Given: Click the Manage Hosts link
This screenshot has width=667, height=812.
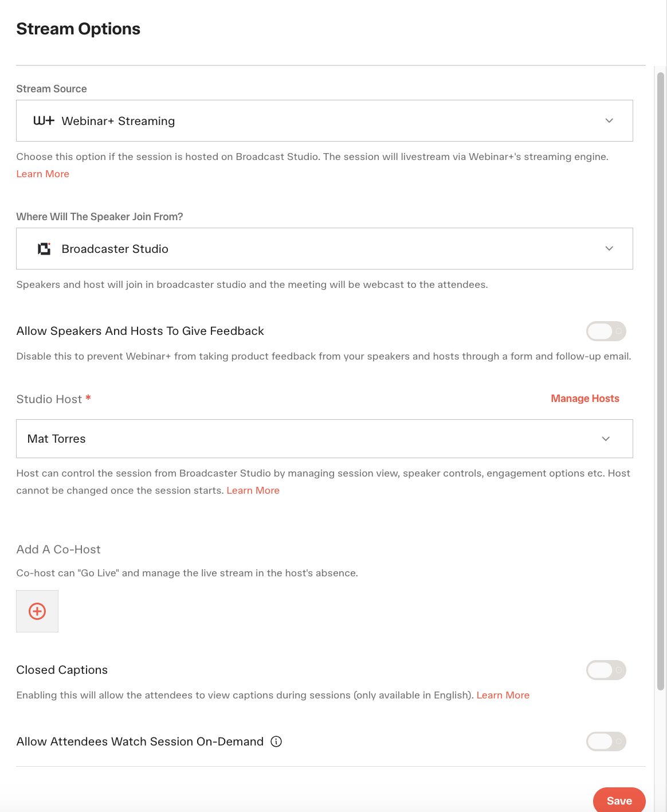Looking at the screenshot, I should pyautogui.click(x=585, y=399).
